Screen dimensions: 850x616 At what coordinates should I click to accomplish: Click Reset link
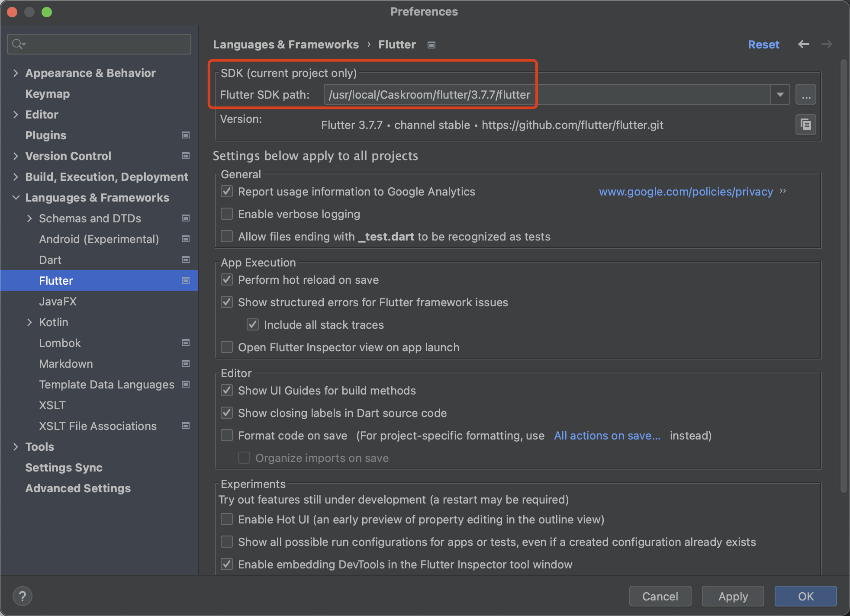click(763, 45)
